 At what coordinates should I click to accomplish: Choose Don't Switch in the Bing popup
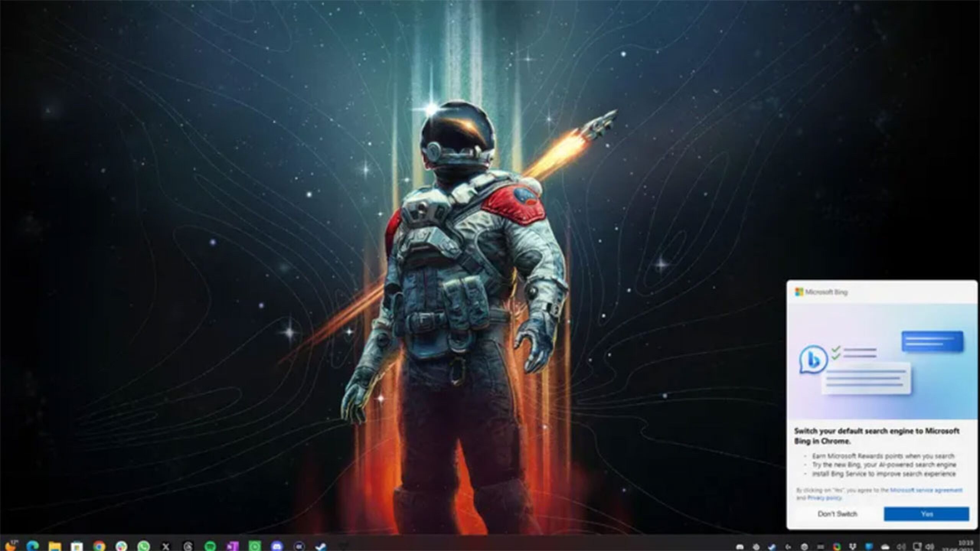pos(837,514)
